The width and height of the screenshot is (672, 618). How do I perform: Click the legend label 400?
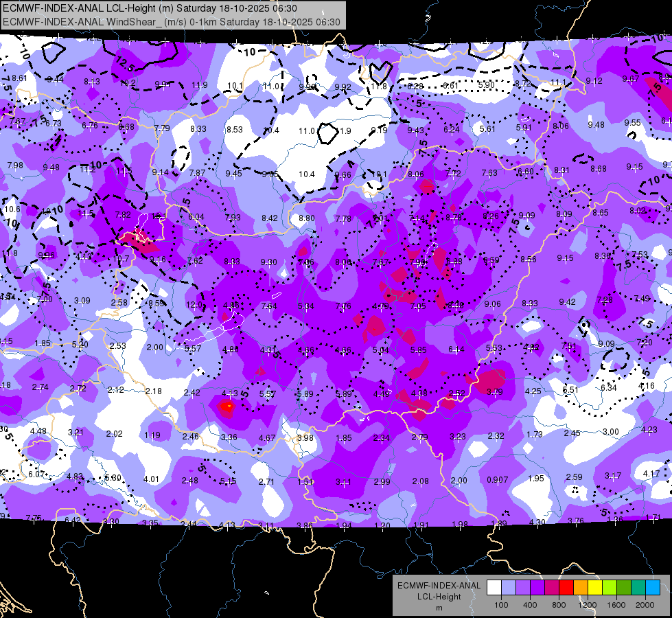530,605
